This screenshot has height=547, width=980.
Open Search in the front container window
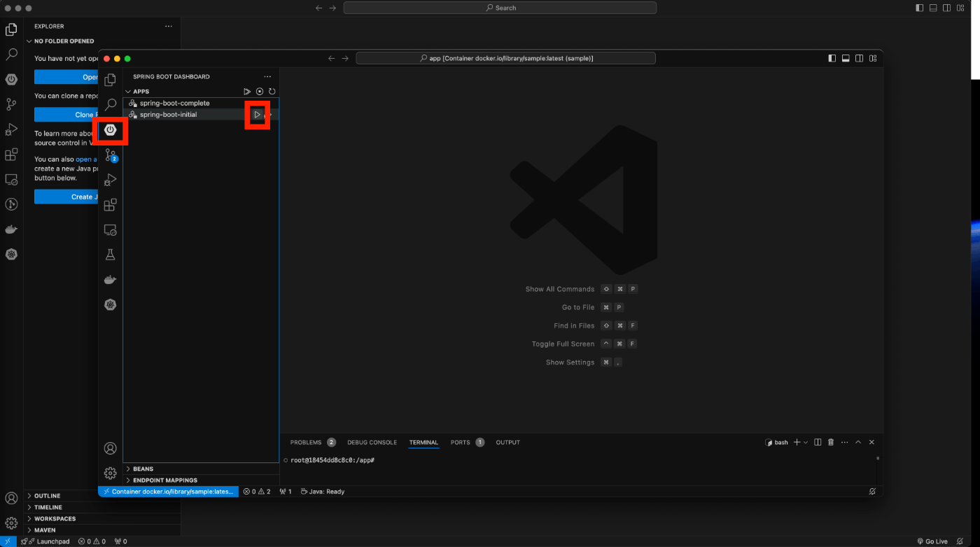(x=110, y=105)
